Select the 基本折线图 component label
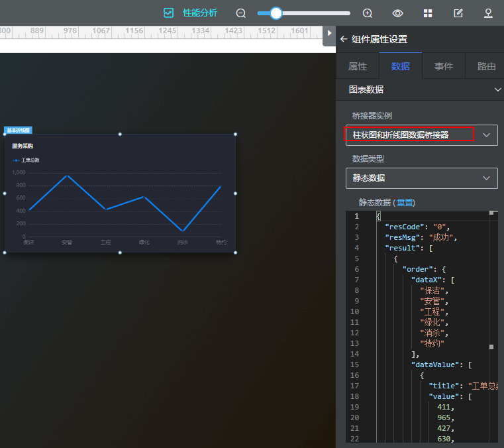Image resolution: width=504 pixels, height=448 pixels. pos(19,131)
